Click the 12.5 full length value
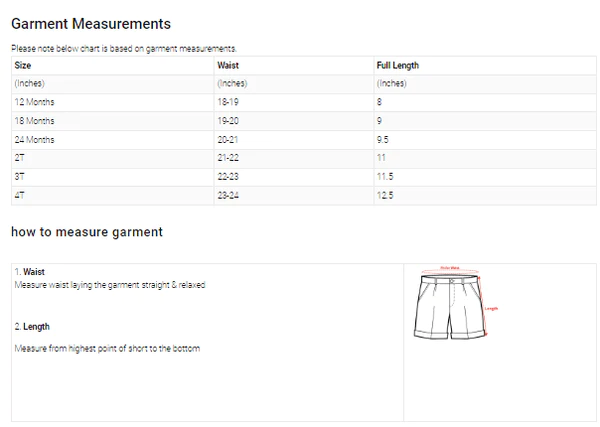 385,195
